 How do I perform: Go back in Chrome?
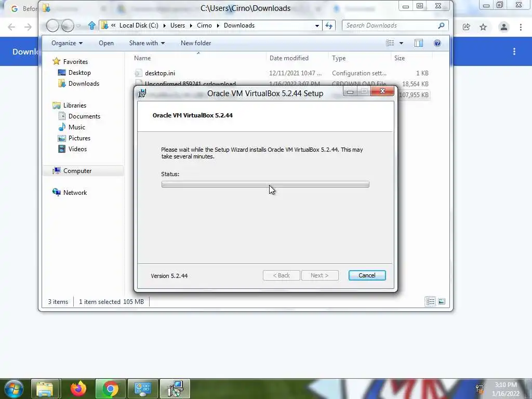tap(11, 27)
